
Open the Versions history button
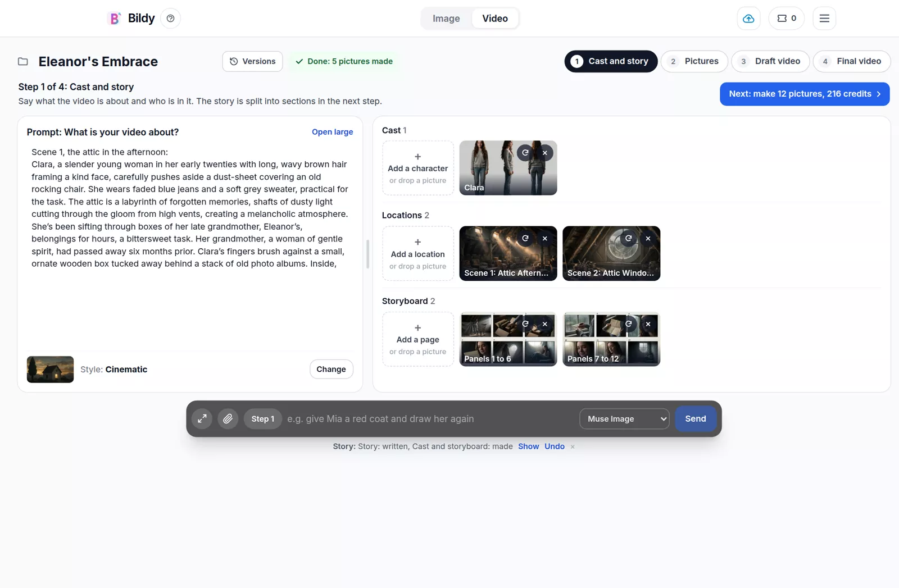[x=252, y=61]
